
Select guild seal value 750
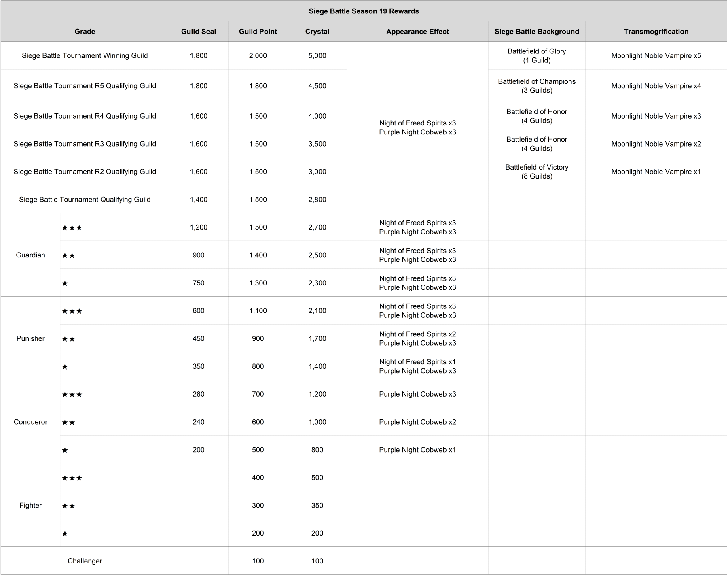coord(199,283)
